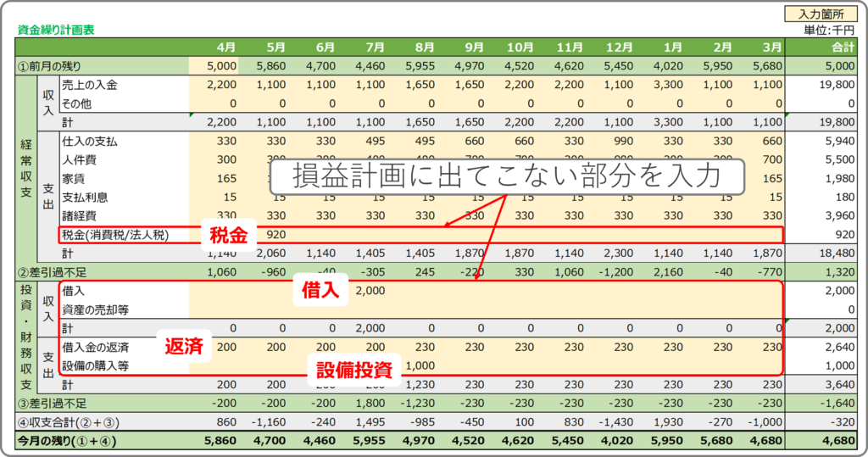This screenshot has width=868, height=457.
Task: Select 税金 5月 cell 920
Action: pos(276,235)
